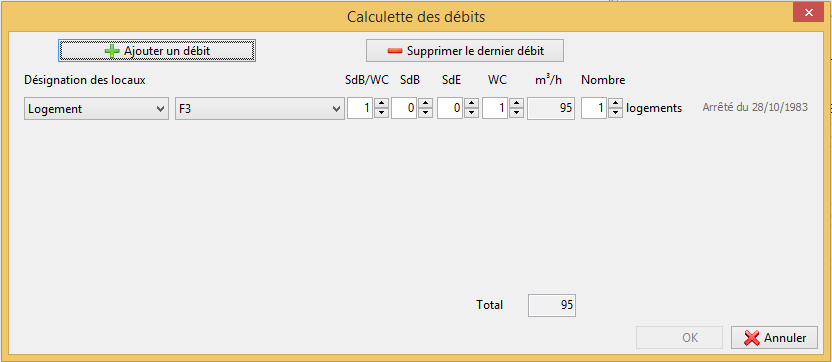Lower the SdE value using down arrow

(x=471, y=113)
